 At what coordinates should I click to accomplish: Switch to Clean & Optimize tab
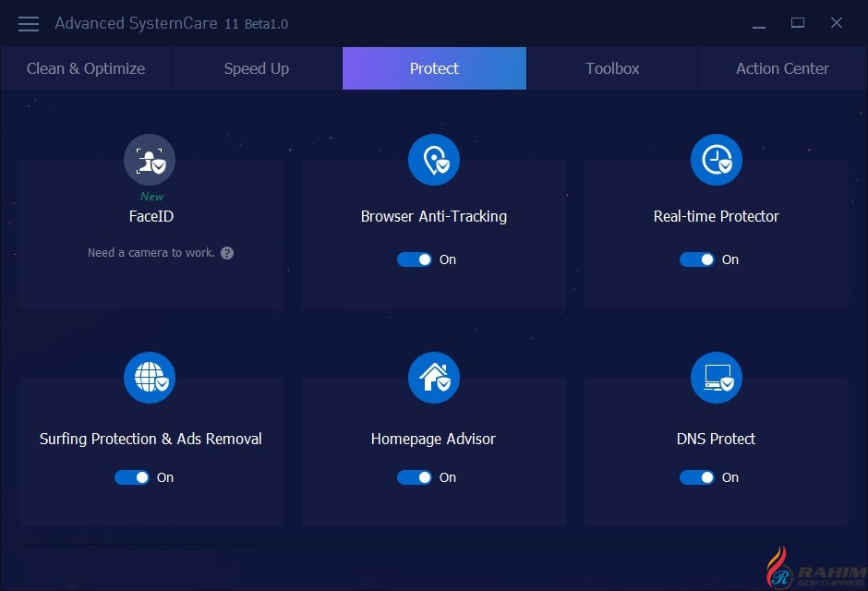(x=86, y=68)
